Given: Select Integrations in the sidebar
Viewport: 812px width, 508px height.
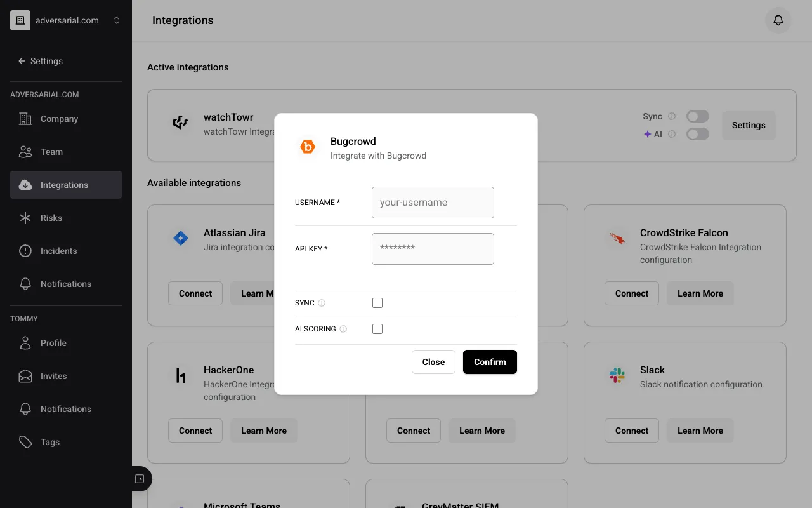Looking at the screenshot, I should 66,185.
